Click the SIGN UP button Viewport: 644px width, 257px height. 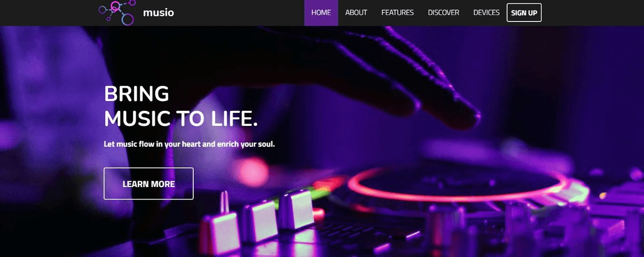point(524,12)
